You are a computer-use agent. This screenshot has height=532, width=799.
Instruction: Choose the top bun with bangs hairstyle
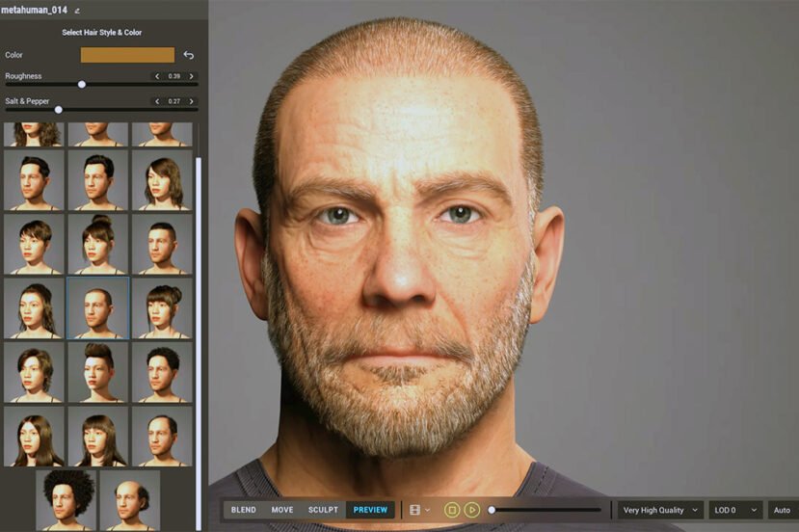point(98,245)
